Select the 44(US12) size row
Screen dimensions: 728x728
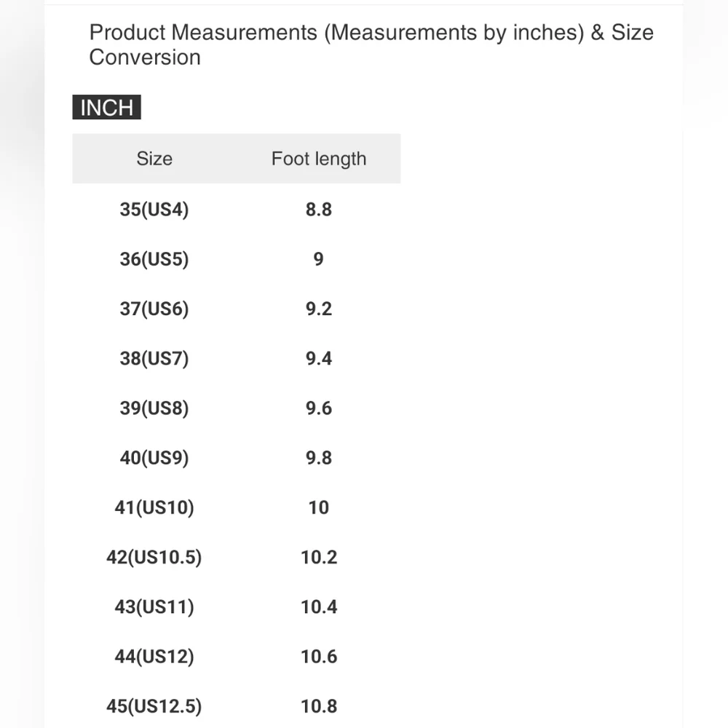(237, 657)
